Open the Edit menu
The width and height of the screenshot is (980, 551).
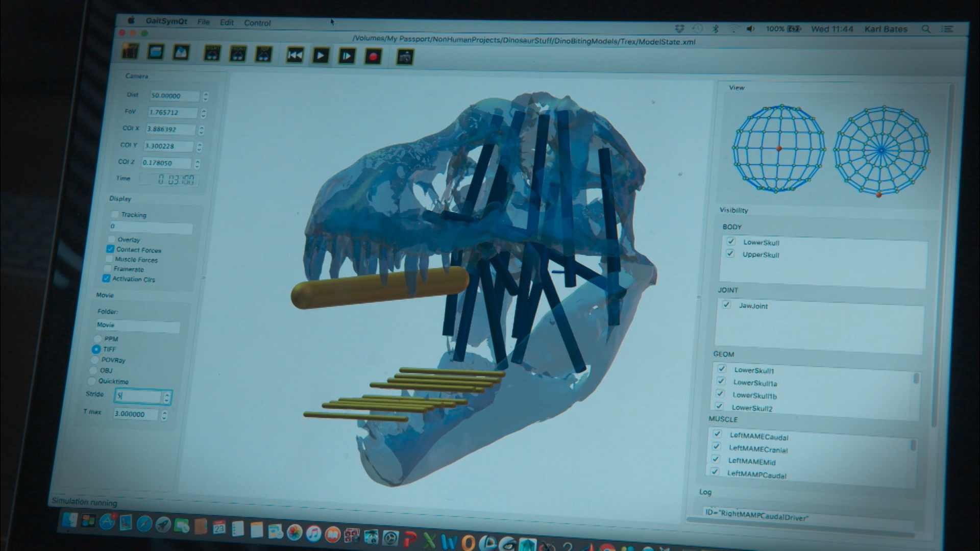pos(227,22)
